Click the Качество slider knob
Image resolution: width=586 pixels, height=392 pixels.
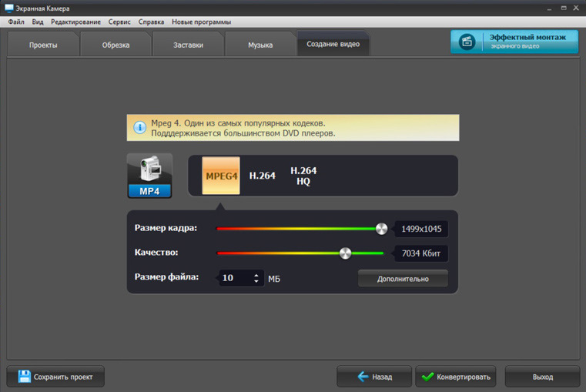point(345,253)
